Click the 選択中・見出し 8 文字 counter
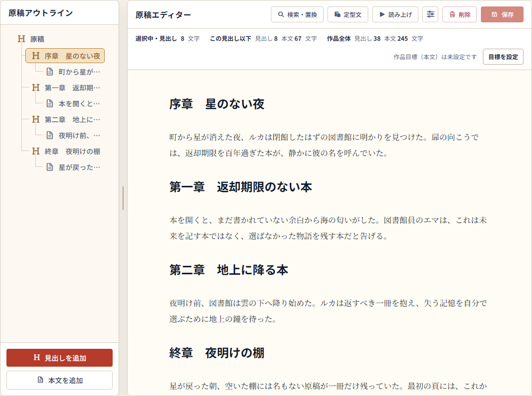 [168, 39]
